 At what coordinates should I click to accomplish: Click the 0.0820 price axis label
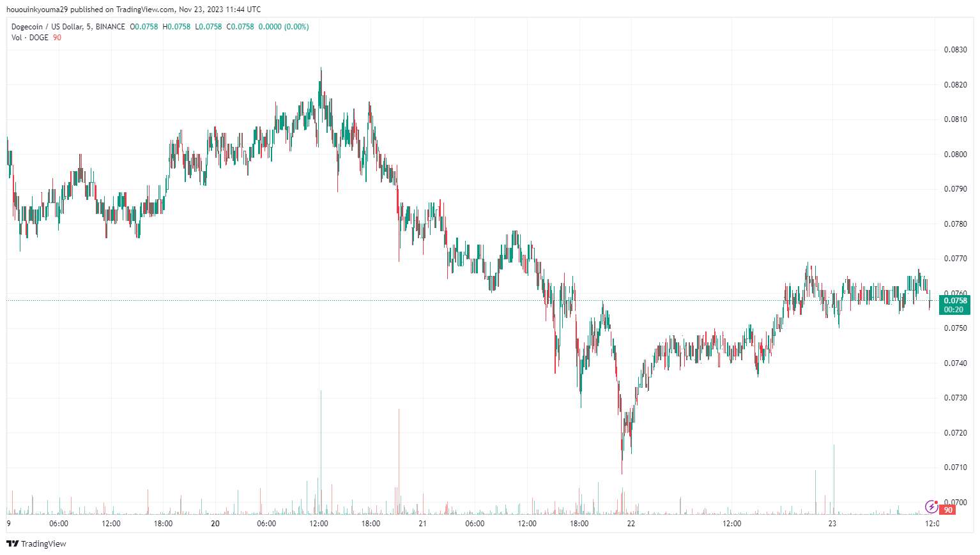[955, 85]
